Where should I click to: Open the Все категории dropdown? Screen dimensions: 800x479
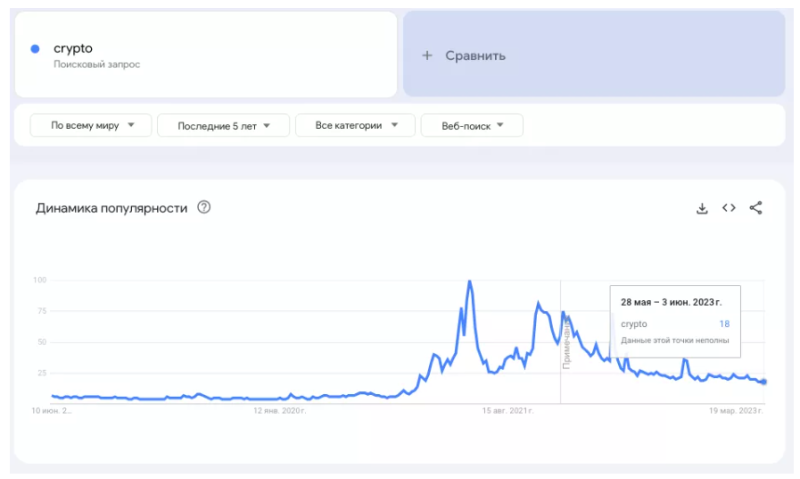tap(355, 125)
